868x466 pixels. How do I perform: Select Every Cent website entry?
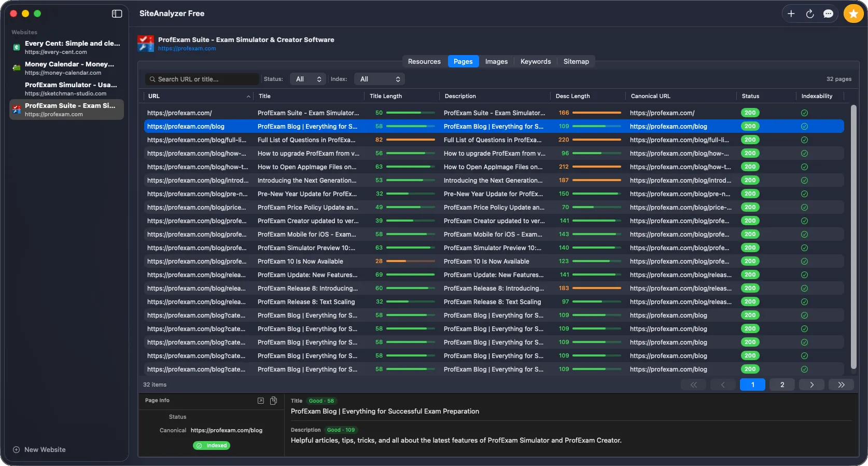point(66,47)
